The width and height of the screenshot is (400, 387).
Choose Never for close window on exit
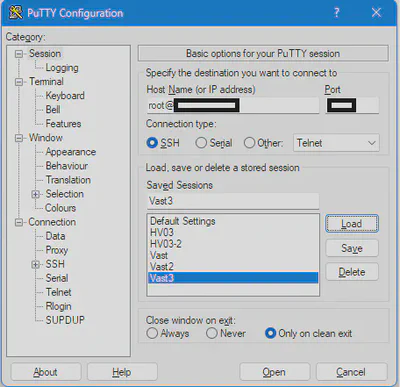pyautogui.click(x=212, y=333)
